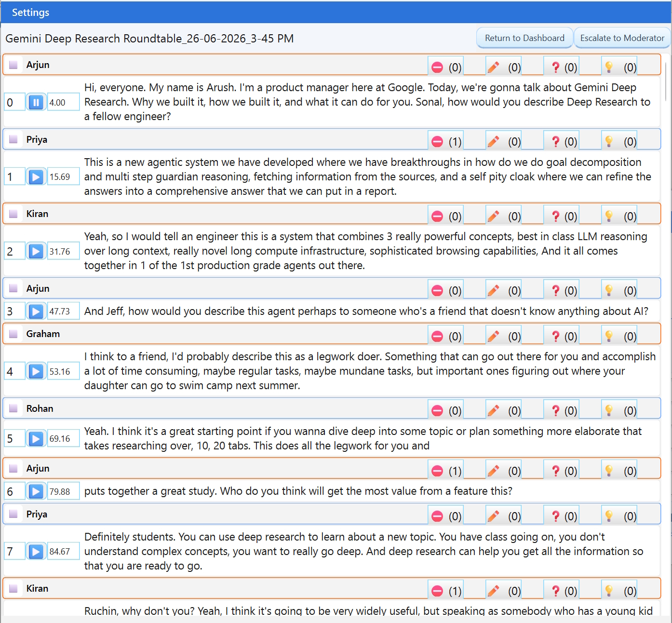Click red minus icon on Rohan row
Viewport: 672px width, 623px height.
(437, 410)
